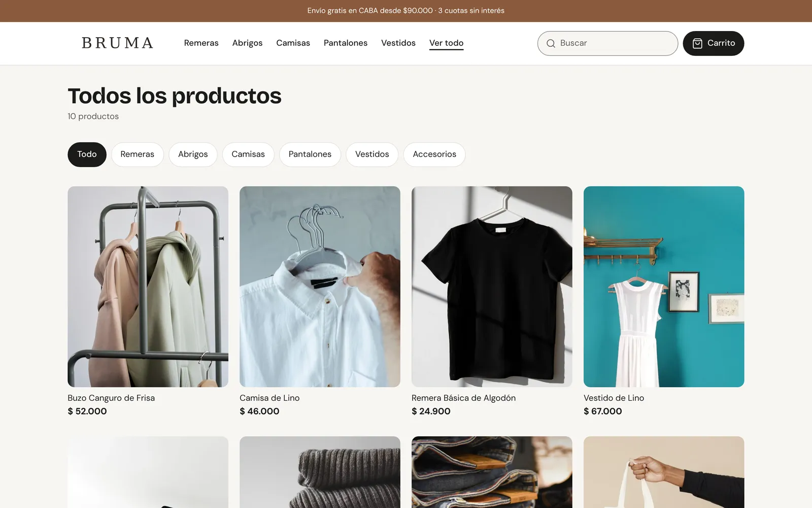Filter products by Vestidos chip
The height and width of the screenshot is (508, 812).
(372, 154)
